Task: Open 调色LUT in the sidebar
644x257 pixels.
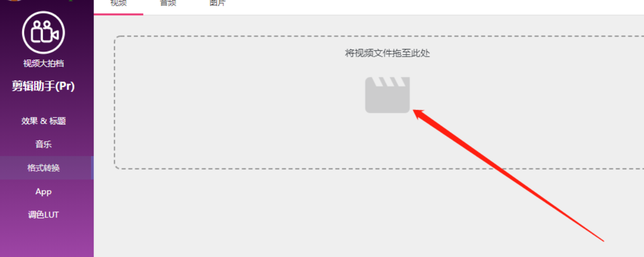Action: click(43, 215)
